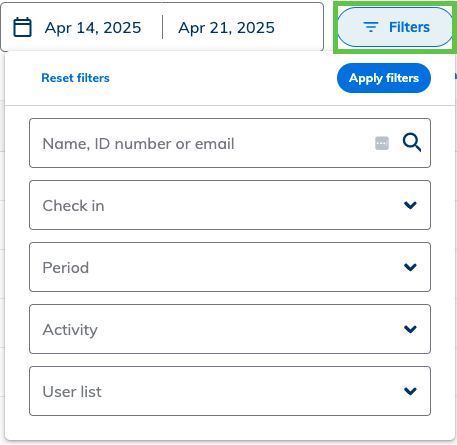This screenshot has height=445, width=457.
Task: Click the Filters text label
Action: click(409, 27)
